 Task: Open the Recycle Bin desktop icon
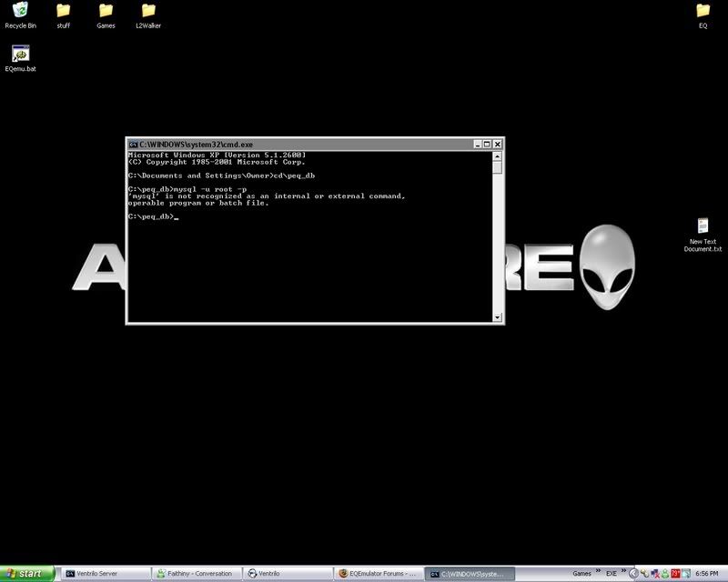20,15
